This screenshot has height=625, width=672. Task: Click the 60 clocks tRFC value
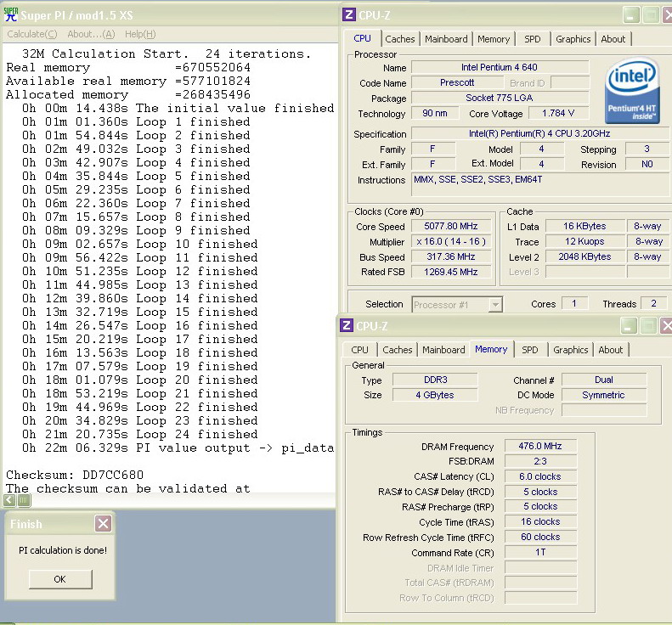point(540,537)
